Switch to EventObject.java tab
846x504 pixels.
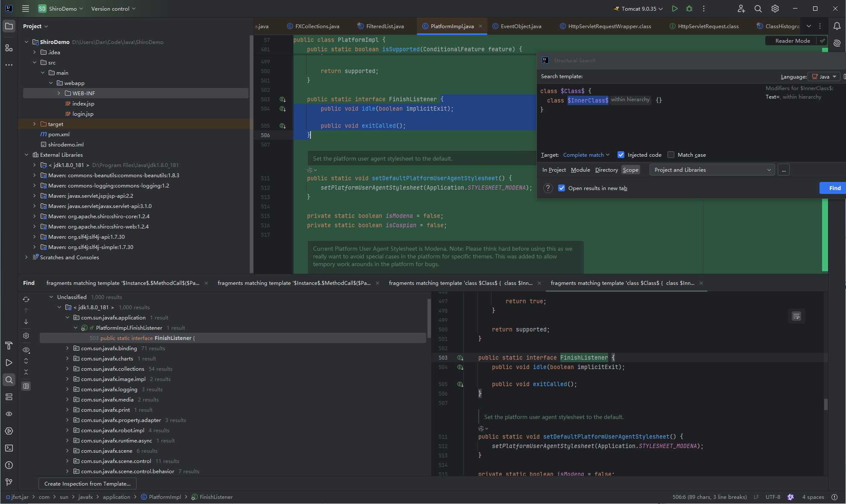pyautogui.click(x=516, y=26)
